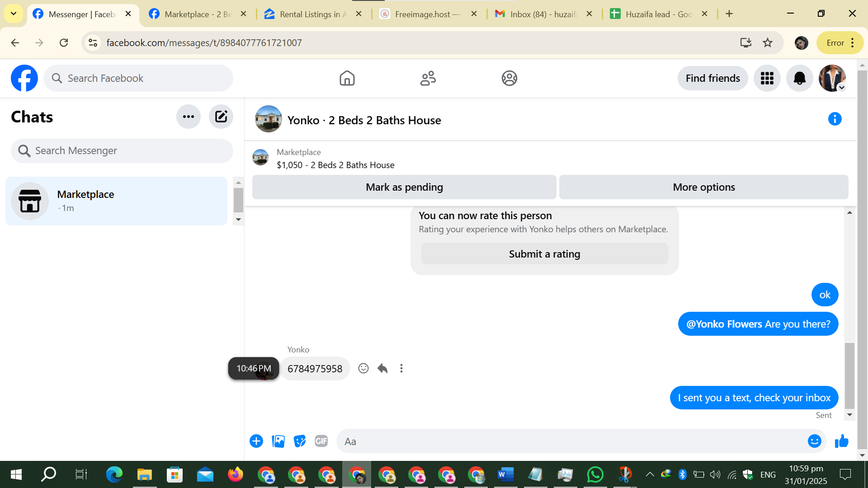Open the Chrome Error menu button
Image resolution: width=868 pixels, height=488 pixels.
click(840, 42)
